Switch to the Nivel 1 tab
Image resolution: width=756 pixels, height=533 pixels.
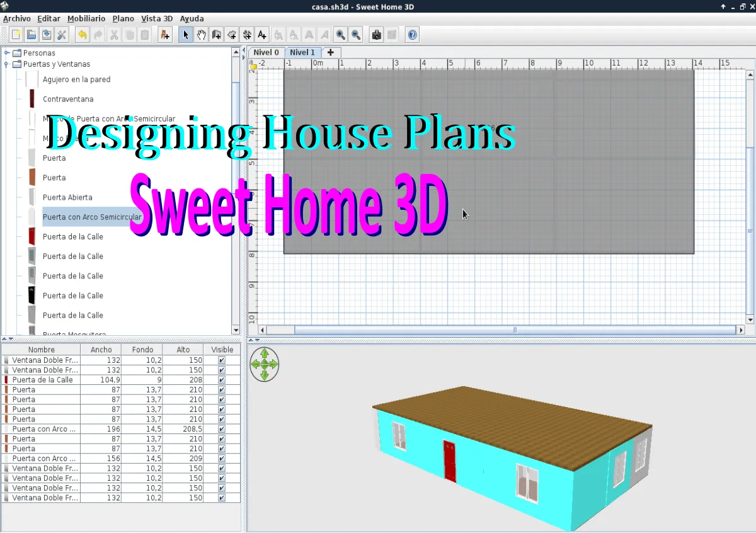303,52
